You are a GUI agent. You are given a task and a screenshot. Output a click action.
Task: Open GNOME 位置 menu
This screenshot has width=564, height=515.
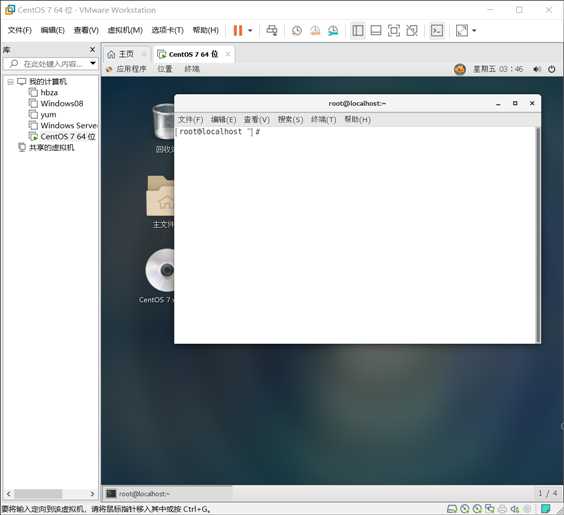pyautogui.click(x=165, y=69)
